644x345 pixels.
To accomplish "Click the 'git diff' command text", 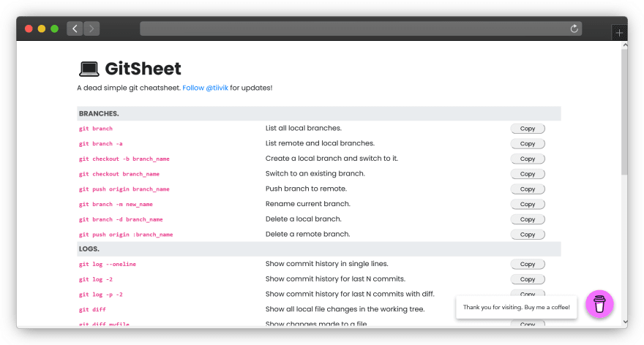I will pyautogui.click(x=92, y=310).
